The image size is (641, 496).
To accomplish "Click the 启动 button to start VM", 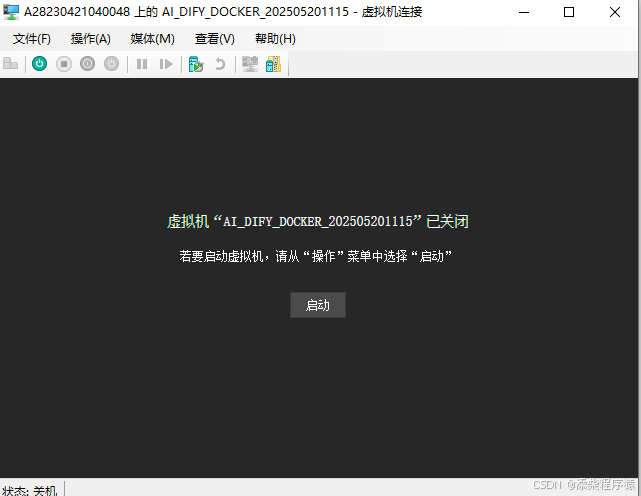I will 318,305.
